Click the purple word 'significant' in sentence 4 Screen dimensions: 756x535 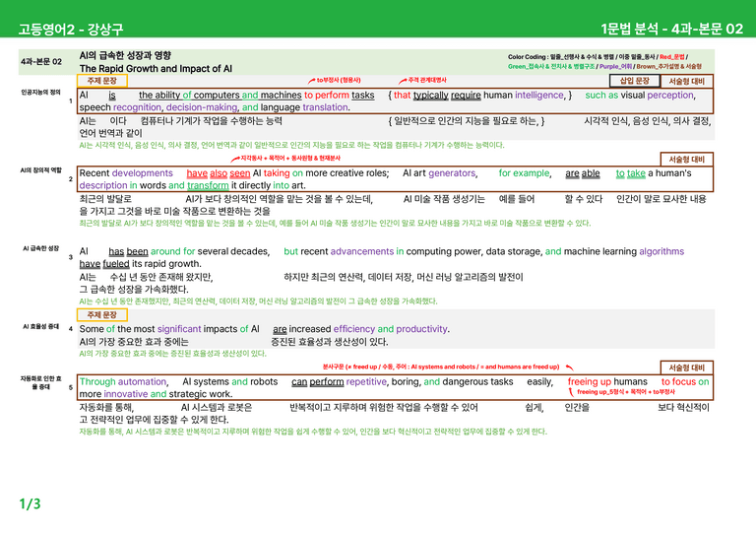pyautogui.click(x=179, y=329)
